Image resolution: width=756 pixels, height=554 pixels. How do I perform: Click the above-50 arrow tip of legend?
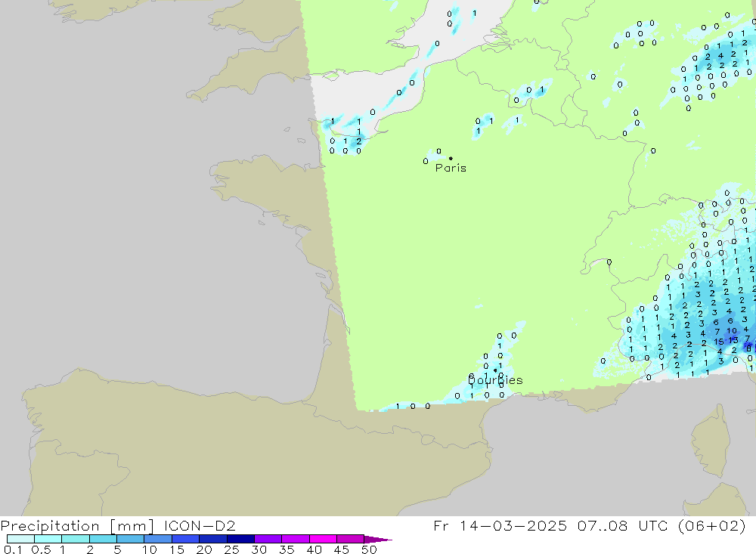coord(379,540)
